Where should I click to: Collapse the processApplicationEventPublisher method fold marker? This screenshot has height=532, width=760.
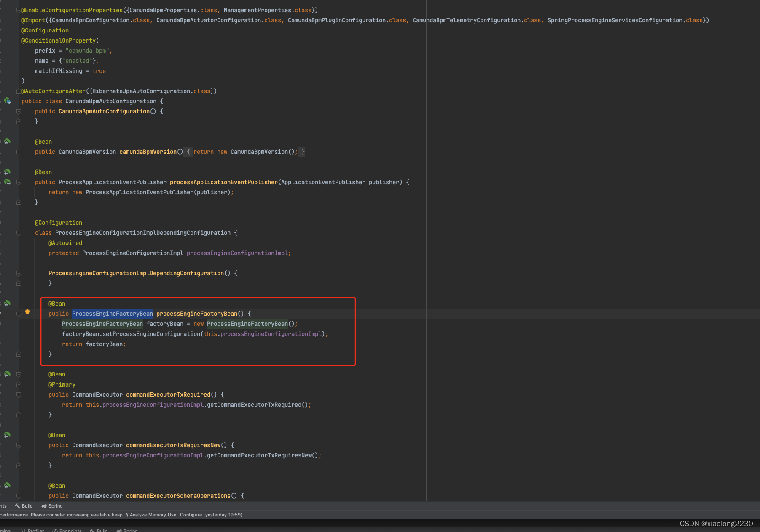pyautogui.click(x=19, y=182)
